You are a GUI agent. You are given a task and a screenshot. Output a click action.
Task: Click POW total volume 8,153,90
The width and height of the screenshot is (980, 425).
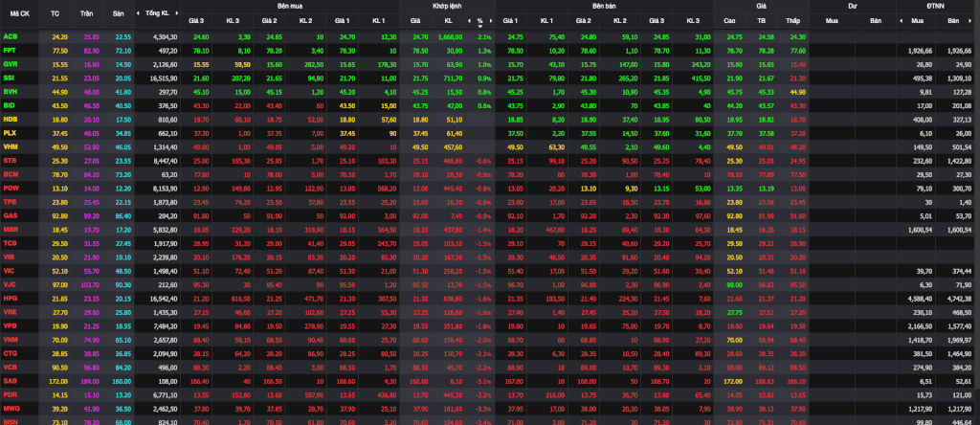click(166, 188)
